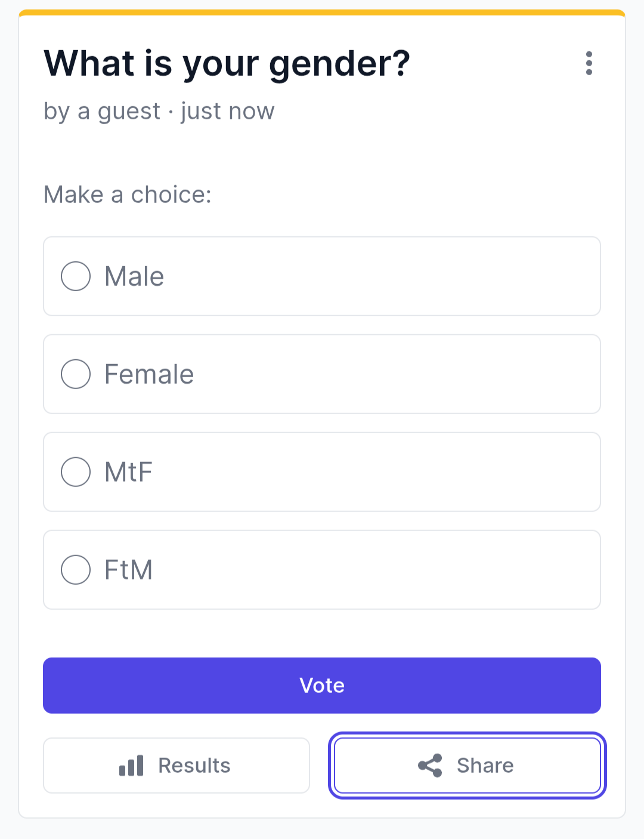The height and width of the screenshot is (839, 644).
Task: Click empty space inside the FtM option box
Action: click(x=376, y=570)
